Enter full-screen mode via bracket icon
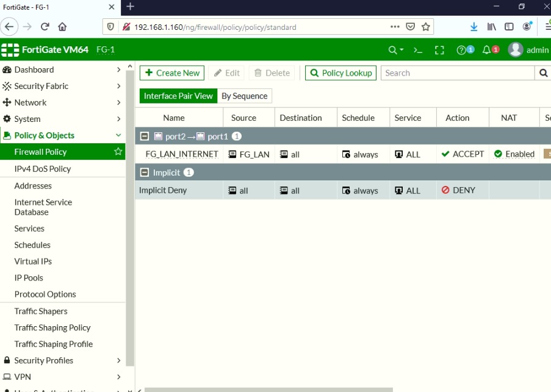Viewport: 551px width, 392px height. 441,49
